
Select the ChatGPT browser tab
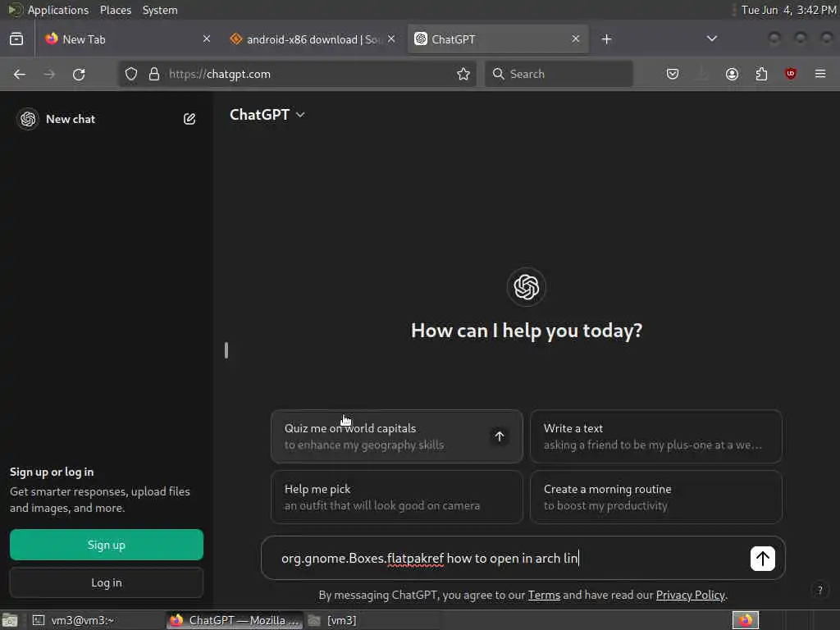498,39
